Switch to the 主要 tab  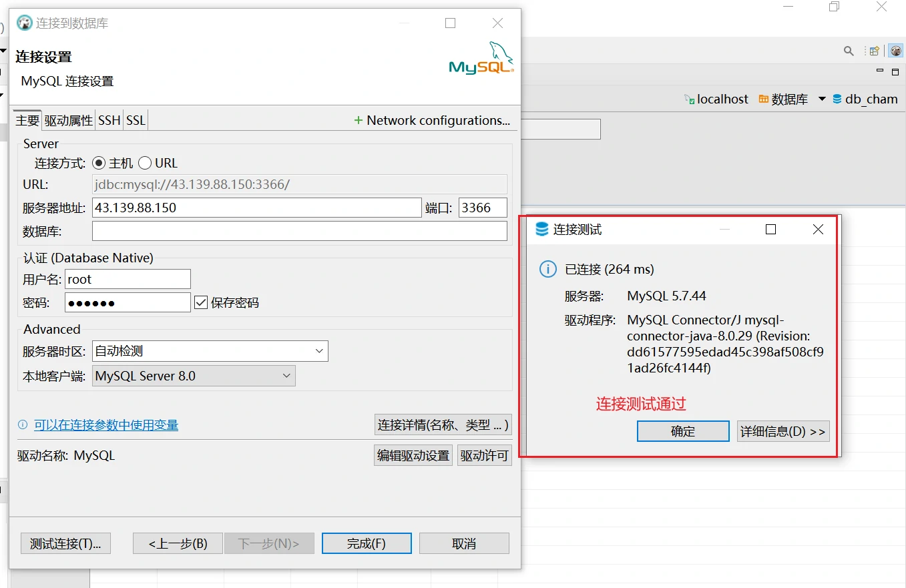click(27, 120)
